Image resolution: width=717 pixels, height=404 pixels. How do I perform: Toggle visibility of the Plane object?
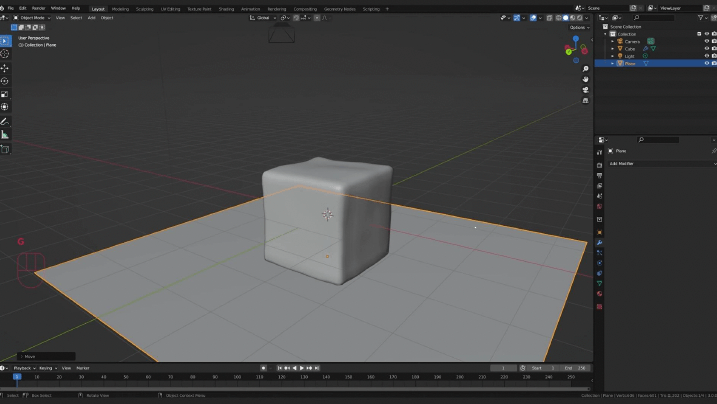707,63
